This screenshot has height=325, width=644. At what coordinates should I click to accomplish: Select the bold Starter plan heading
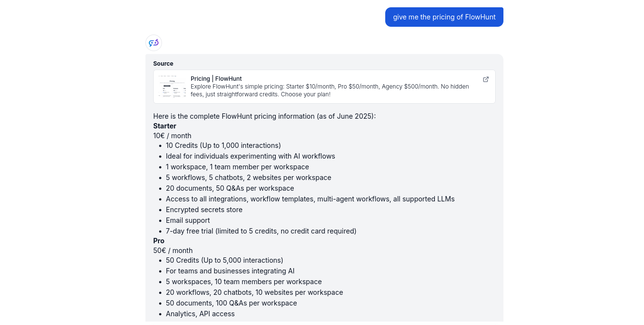click(164, 126)
